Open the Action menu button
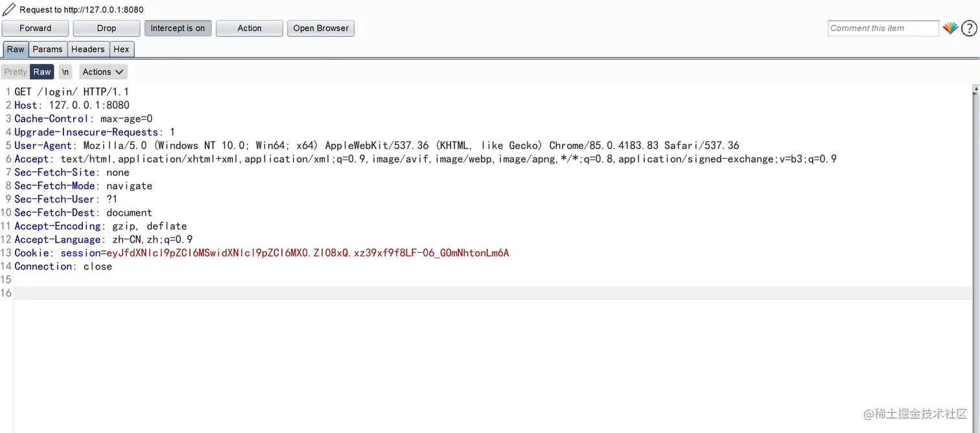 [250, 29]
